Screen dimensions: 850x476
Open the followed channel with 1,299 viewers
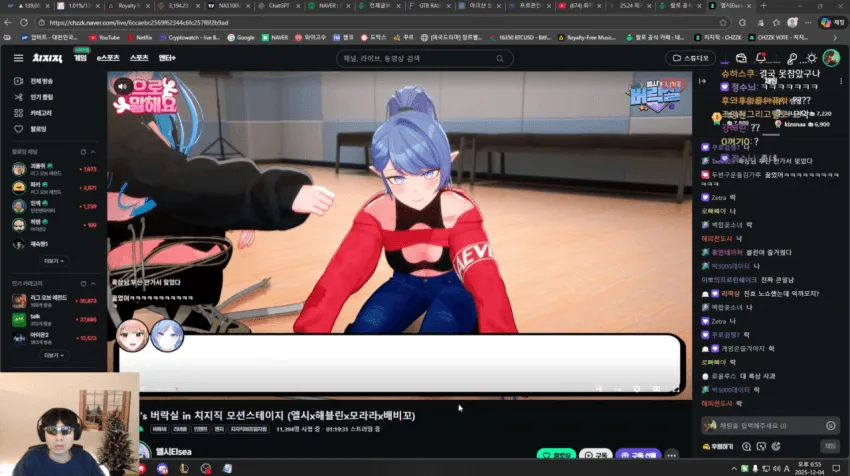54,206
